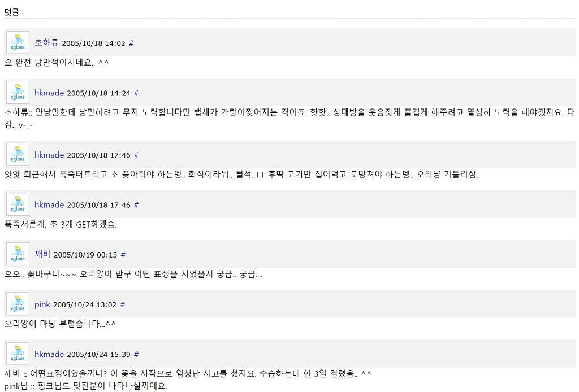Click # permalink next to 15:39 timestamp
This screenshot has height=392, width=579.
pos(136,354)
